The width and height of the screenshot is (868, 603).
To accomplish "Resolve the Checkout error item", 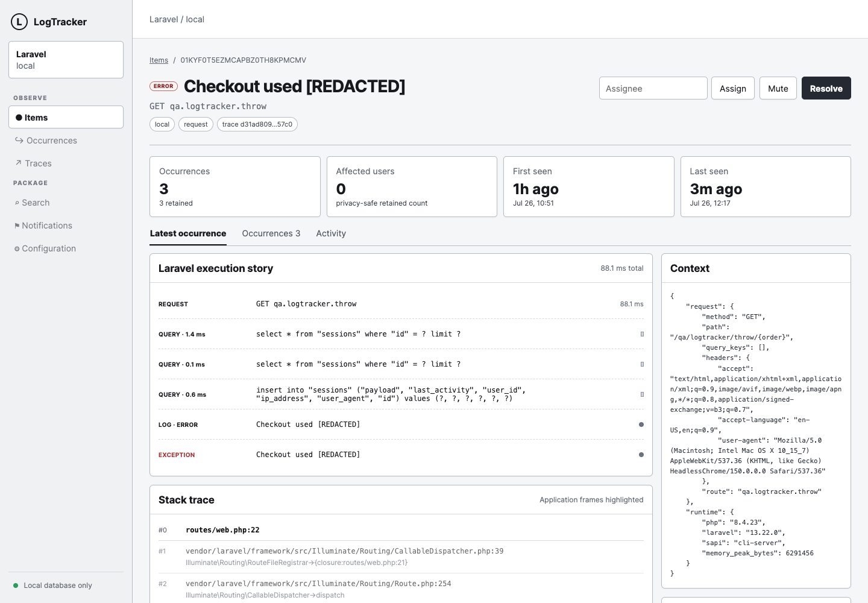I will [826, 88].
